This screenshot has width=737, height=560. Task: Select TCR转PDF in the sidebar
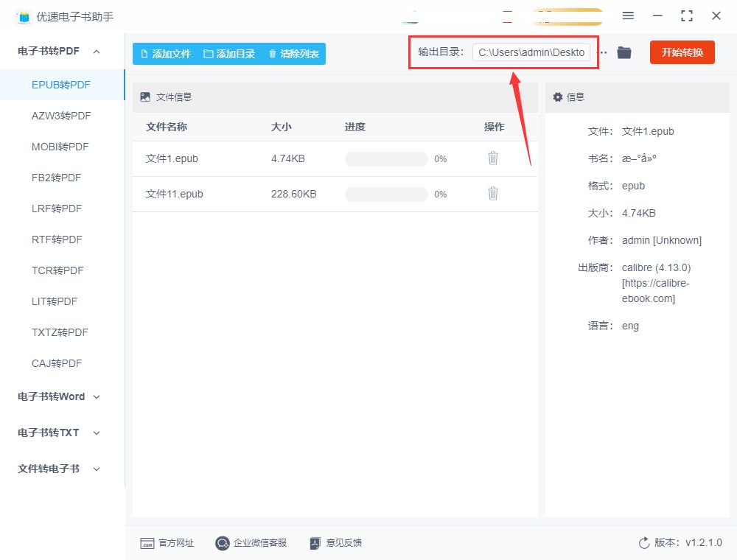(57, 270)
